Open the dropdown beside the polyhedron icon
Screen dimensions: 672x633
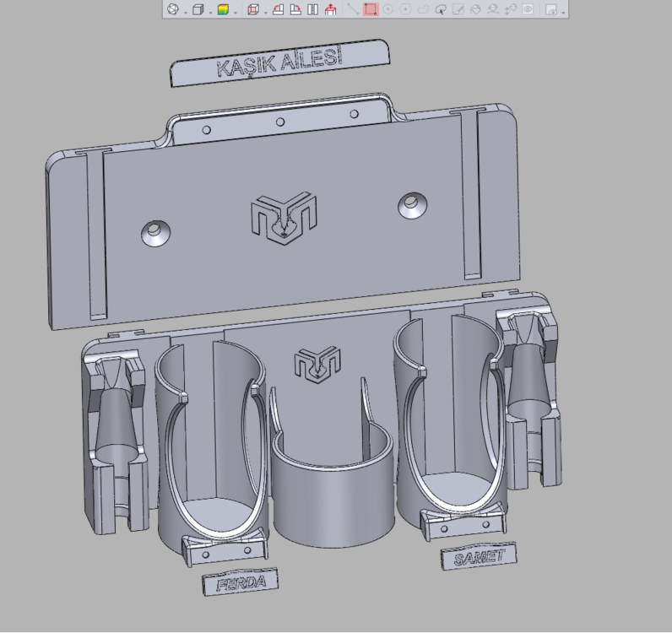point(186,13)
